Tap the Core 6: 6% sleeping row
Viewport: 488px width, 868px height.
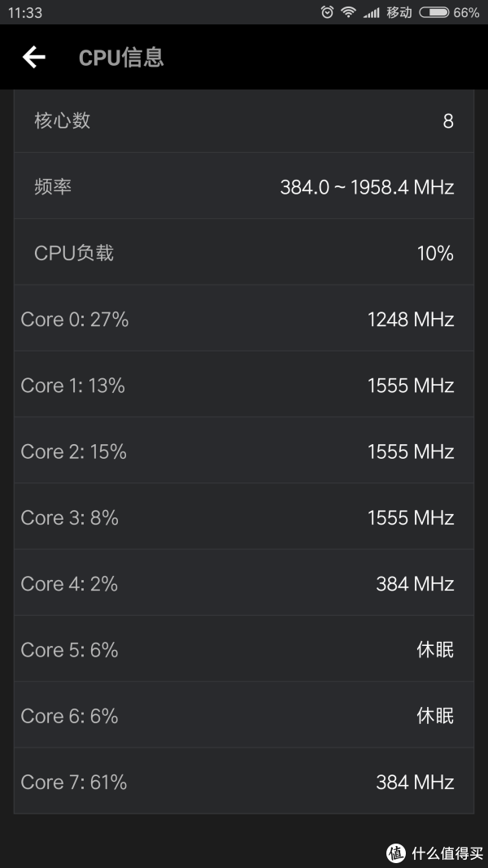(x=244, y=715)
